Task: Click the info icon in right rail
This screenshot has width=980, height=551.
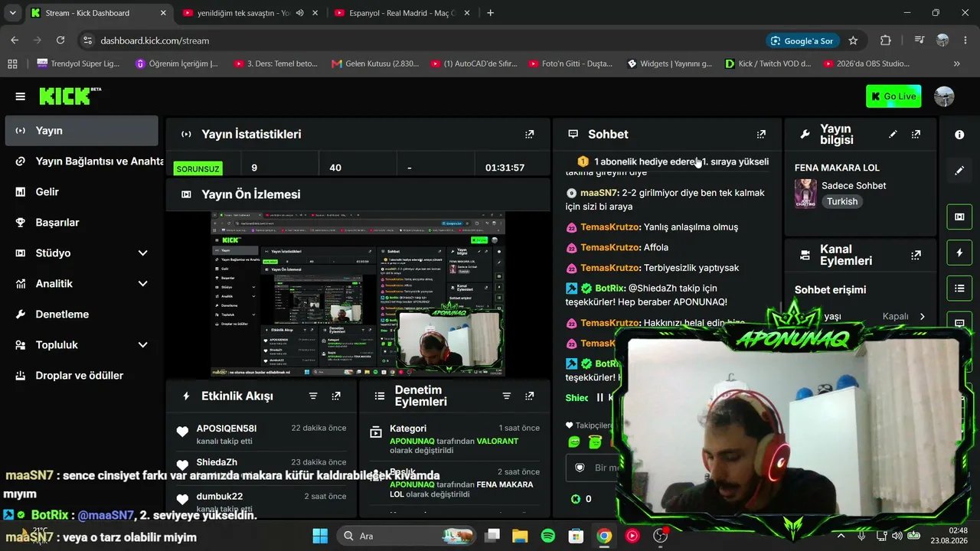Action: pyautogui.click(x=959, y=135)
